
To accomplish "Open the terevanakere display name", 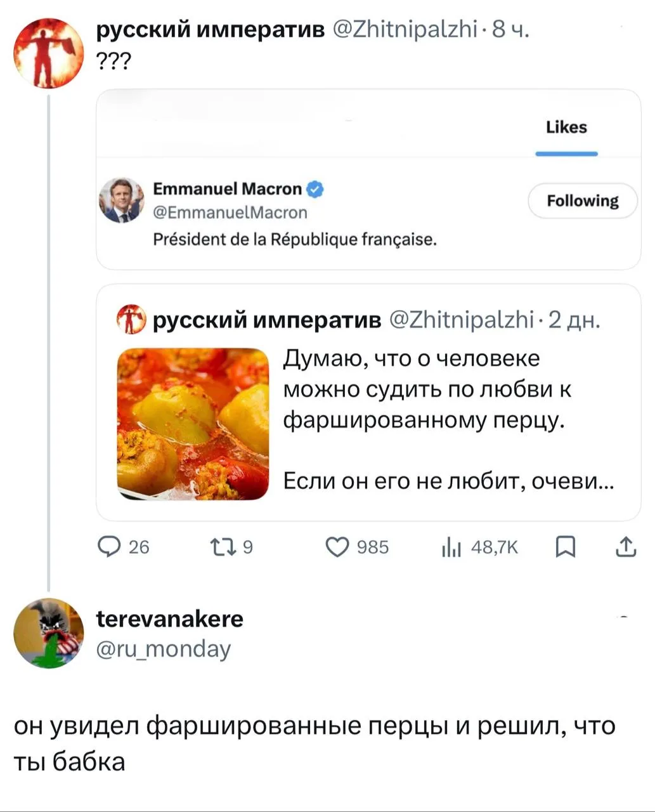I will point(169,619).
